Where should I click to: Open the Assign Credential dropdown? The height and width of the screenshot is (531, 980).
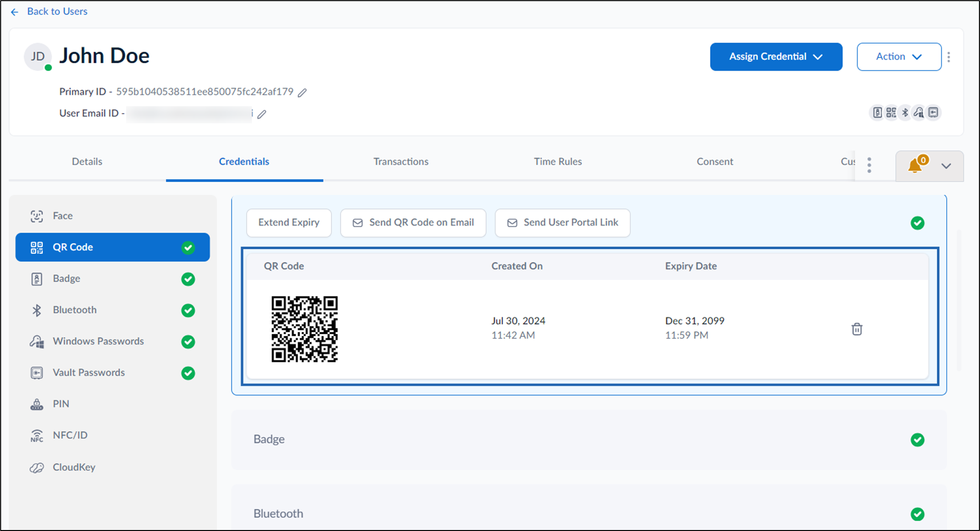776,57
